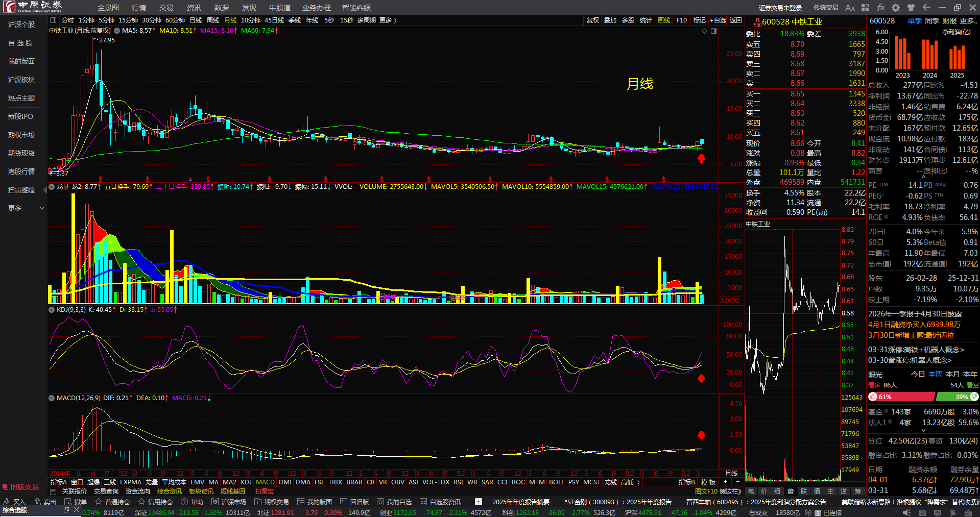Toggle the 龙量 volume panel indicator circle
The image size is (980, 517).
52,187
